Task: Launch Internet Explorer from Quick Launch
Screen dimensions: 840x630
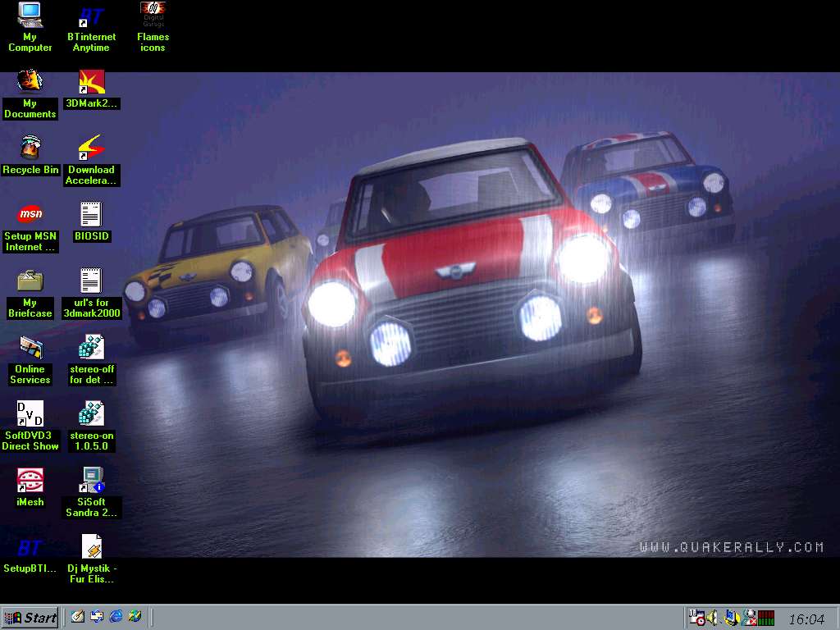Action: pyautogui.click(x=116, y=617)
